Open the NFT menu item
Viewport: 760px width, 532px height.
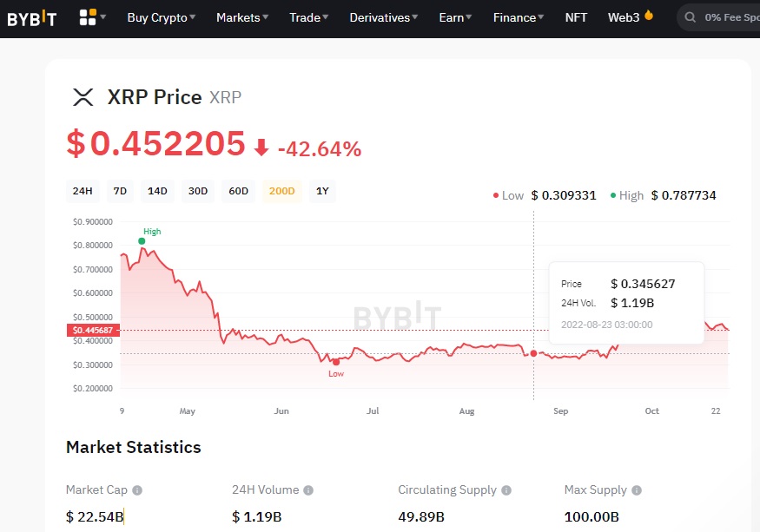pos(576,17)
